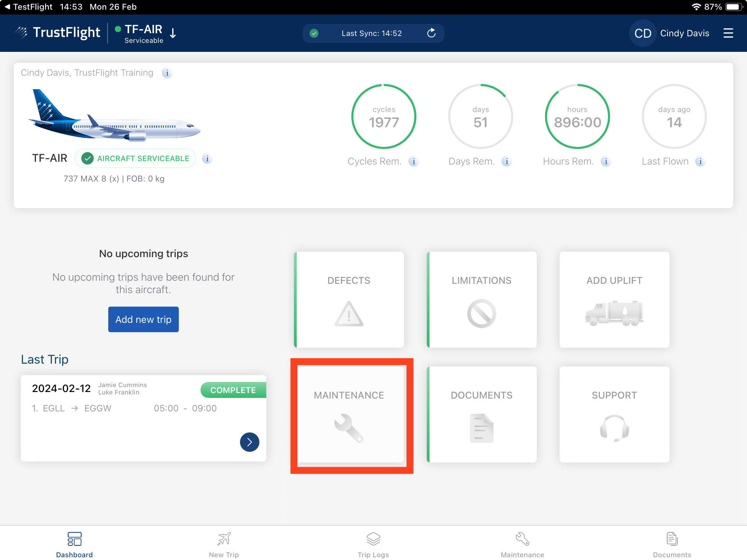Open the Limitations tile
747x560 pixels.
pyautogui.click(x=482, y=300)
